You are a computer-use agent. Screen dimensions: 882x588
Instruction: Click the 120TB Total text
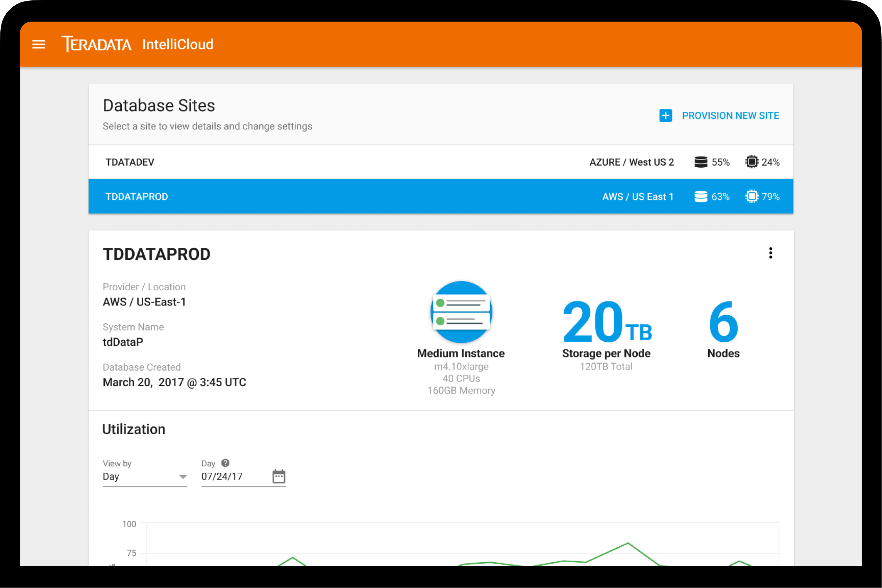[606, 366]
